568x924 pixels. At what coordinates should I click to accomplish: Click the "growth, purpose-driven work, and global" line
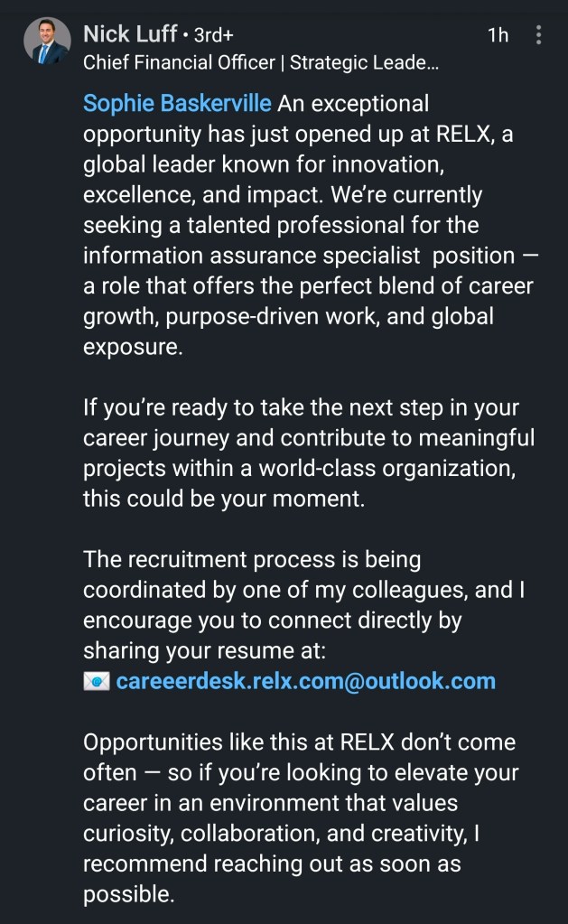pos(288,315)
